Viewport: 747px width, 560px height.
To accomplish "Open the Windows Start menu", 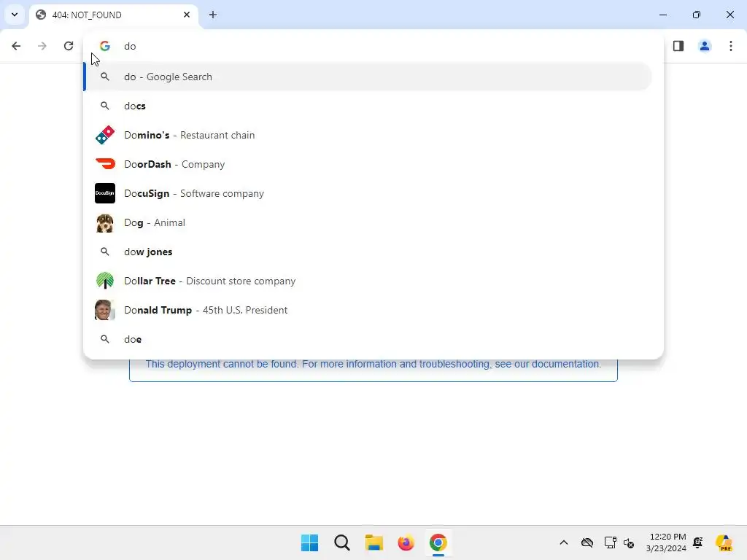I will tap(309, 542).
